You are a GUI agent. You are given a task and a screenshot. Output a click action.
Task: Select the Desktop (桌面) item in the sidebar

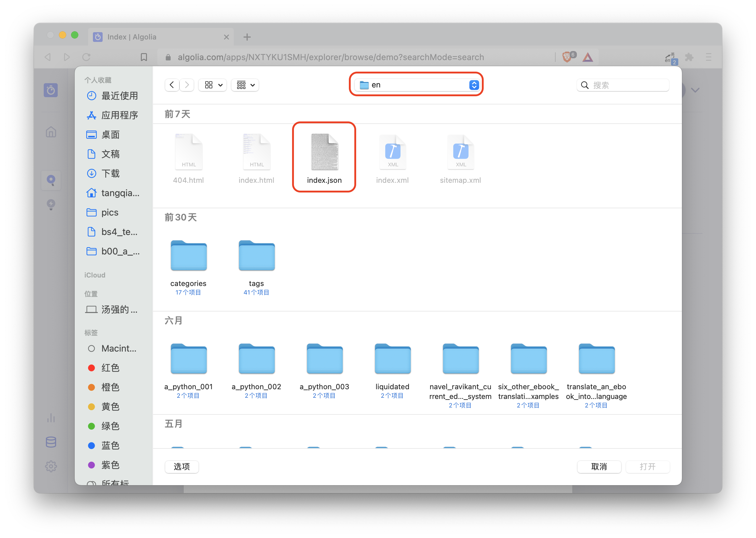pyautogui.click(x=110, y=134)
